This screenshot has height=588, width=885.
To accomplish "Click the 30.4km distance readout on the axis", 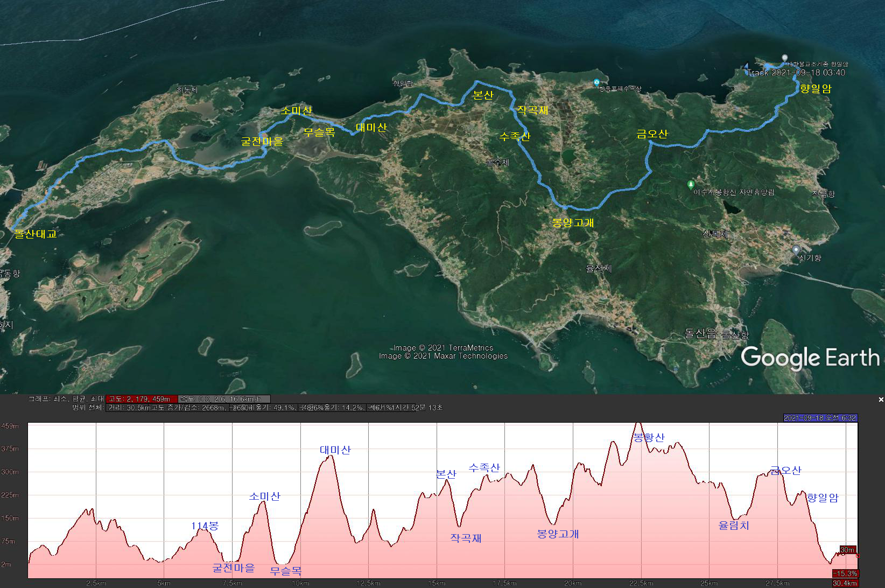I will (x=845, y=583).
